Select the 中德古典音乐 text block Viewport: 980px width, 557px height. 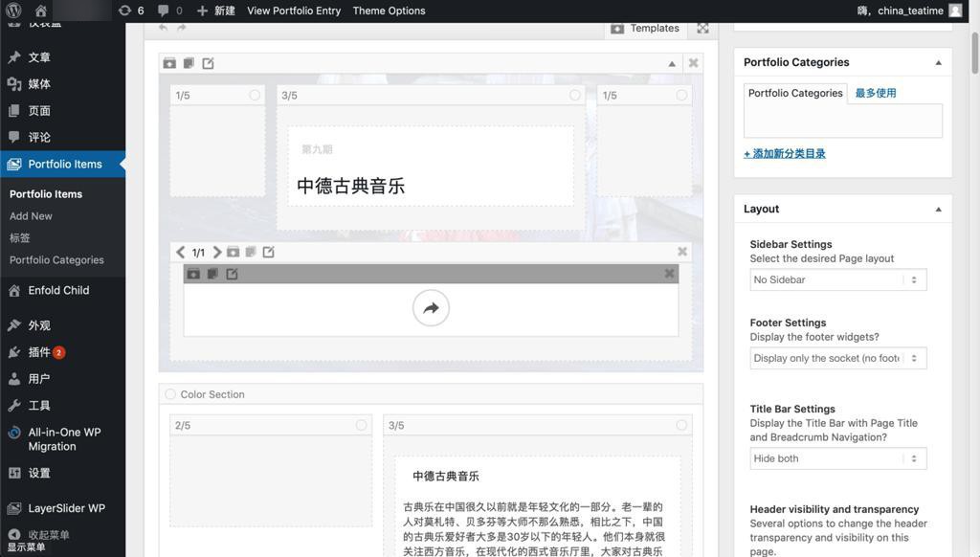point(538,506)
